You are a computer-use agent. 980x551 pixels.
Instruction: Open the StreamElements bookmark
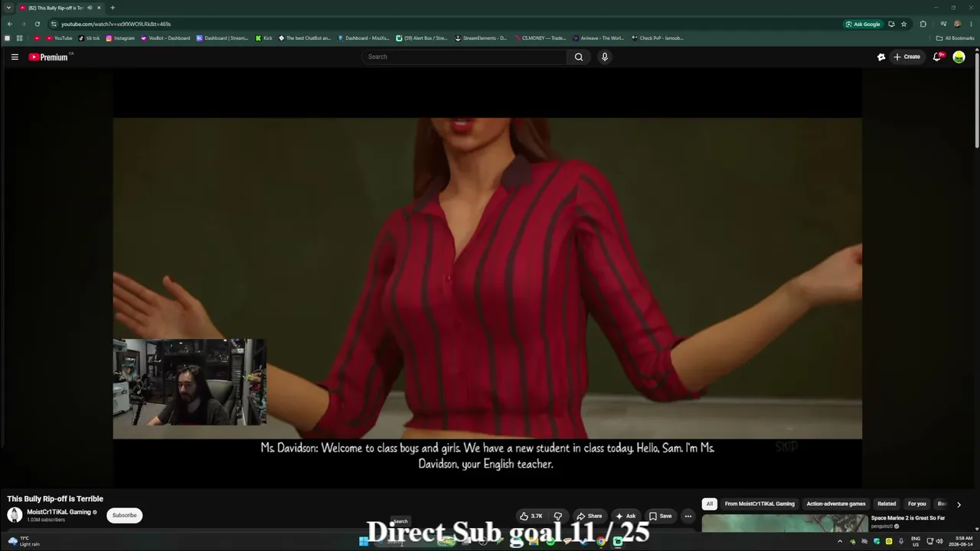tap(481, 38)
